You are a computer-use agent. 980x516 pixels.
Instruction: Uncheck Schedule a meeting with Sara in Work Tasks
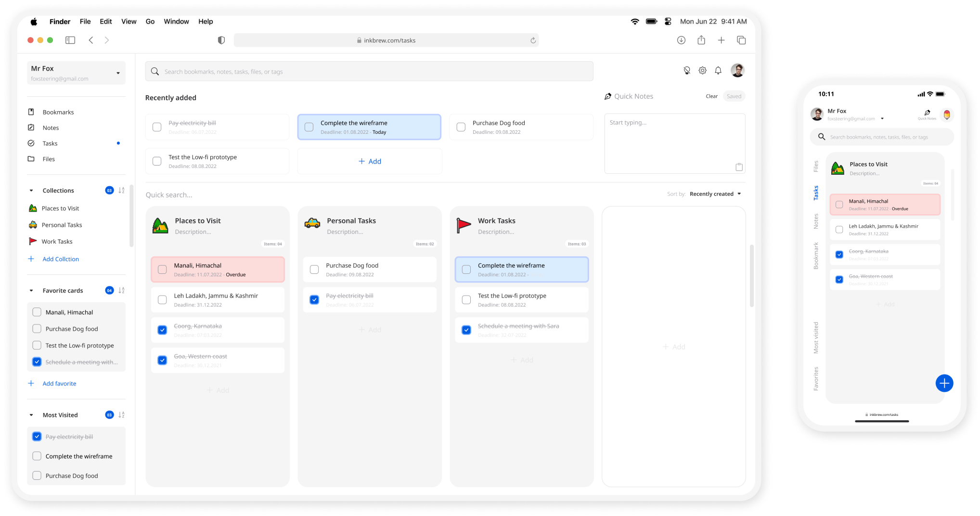tap(466, 330)
